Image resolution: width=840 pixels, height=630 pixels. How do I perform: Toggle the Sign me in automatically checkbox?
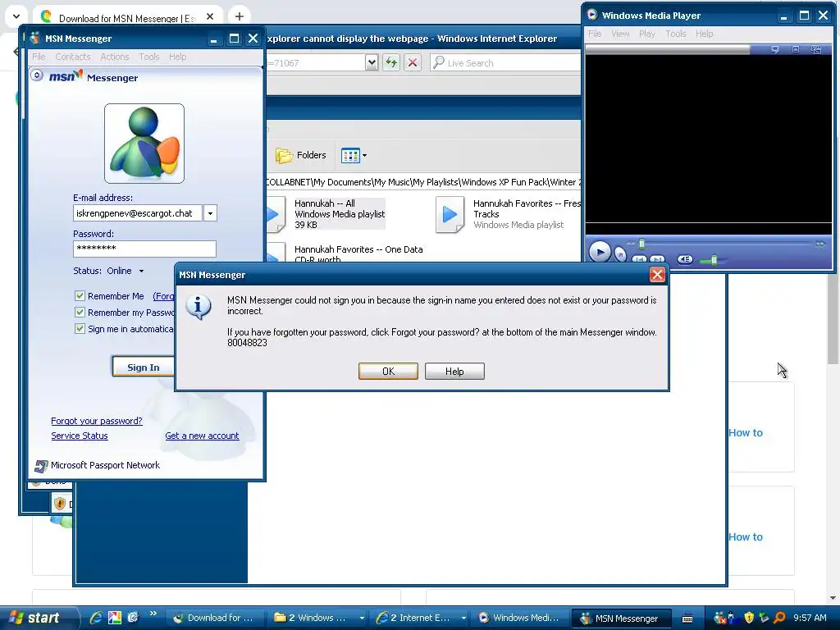click(80, 328)
